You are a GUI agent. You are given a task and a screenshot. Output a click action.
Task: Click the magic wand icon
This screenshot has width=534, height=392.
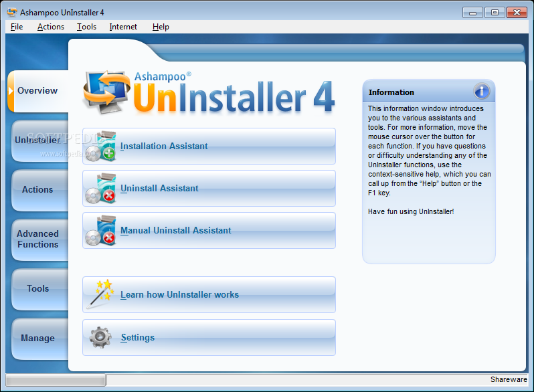coord(100,294)
